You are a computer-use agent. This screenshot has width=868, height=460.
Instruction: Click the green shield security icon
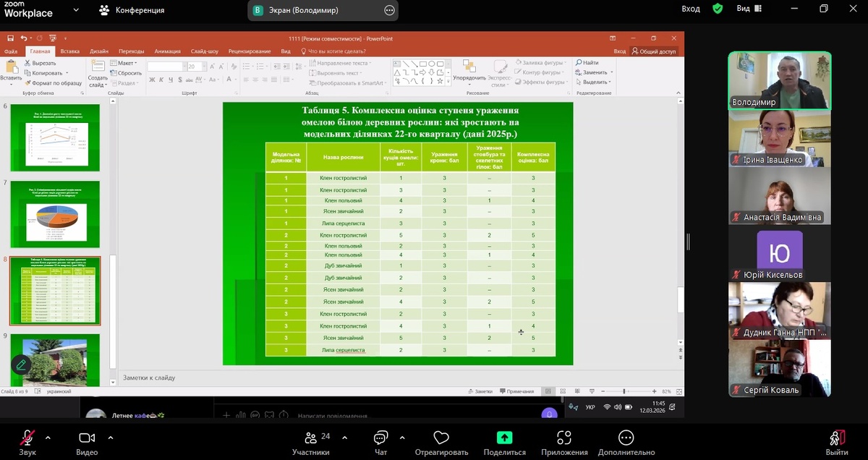tap(717, 9)
